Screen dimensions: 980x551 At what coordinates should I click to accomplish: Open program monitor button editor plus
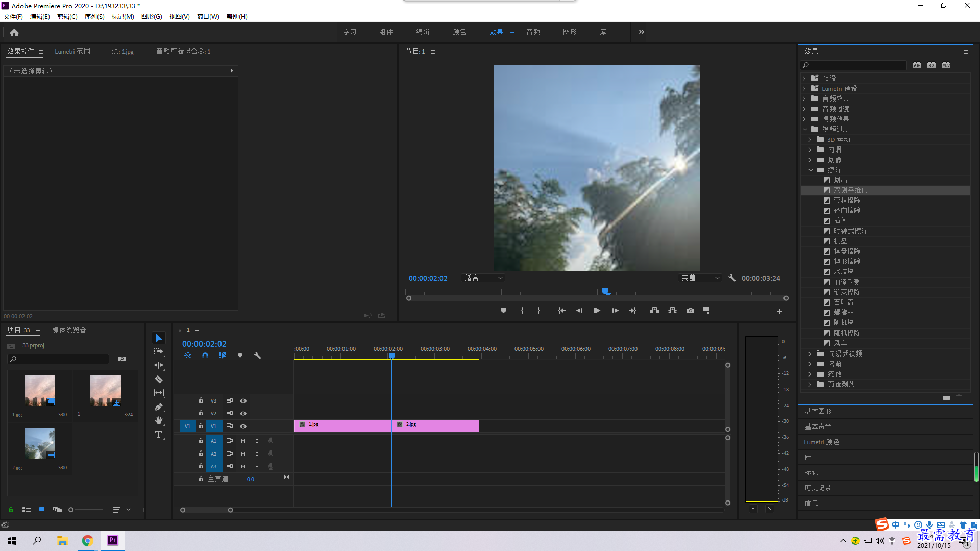779,311
